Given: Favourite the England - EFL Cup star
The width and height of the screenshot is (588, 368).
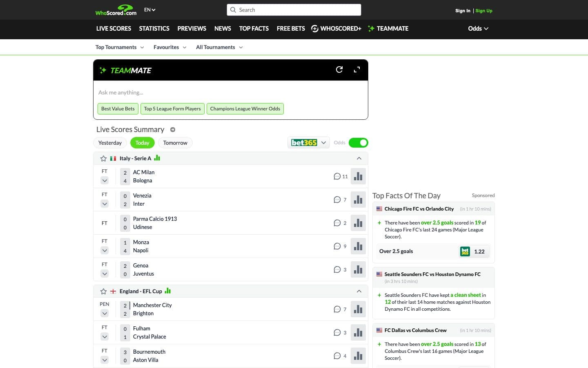Looking at the screenshot, I should point(103,291).
